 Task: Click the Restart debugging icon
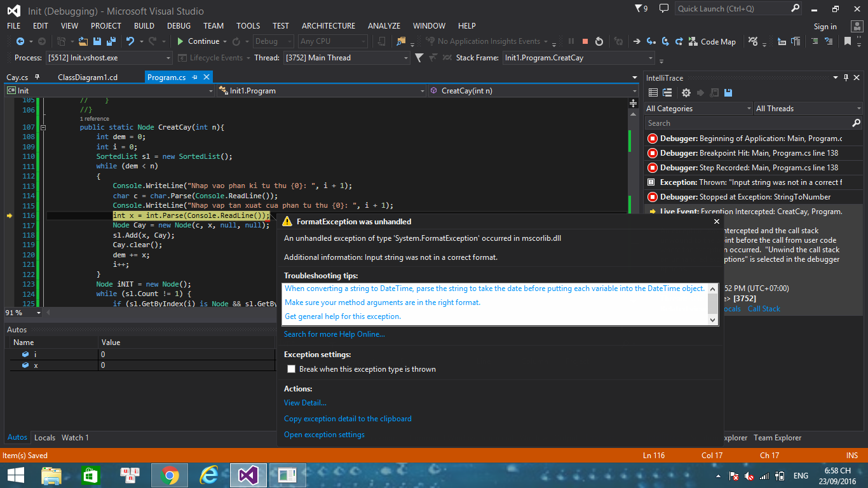tap(599, 41)
